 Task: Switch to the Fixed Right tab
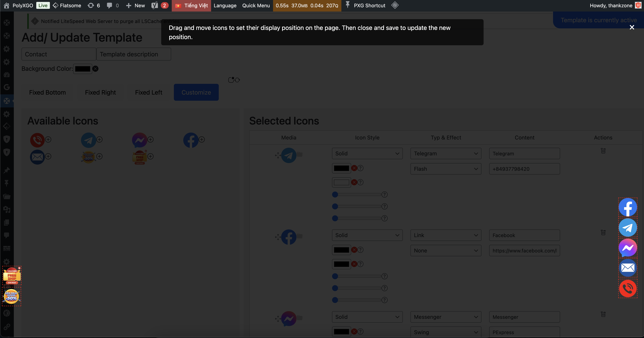(x=100, y=92)
